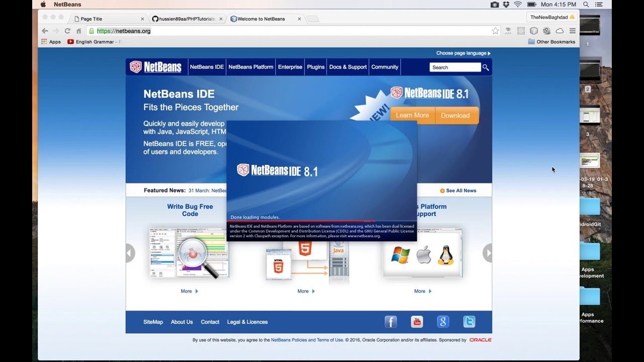
Task: Click the menu bar clock Mon 4:15 PM
Action: 558,5
